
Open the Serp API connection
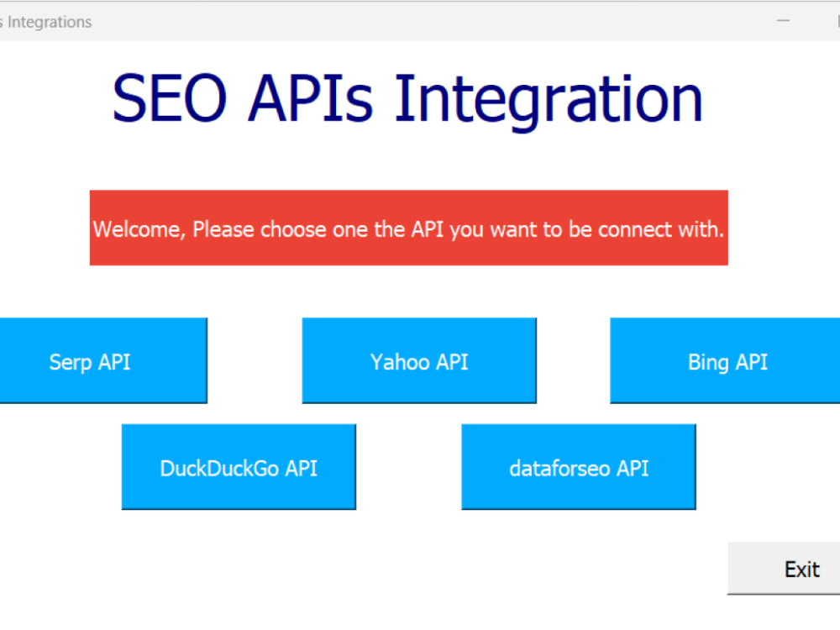(x=102, y=360)
